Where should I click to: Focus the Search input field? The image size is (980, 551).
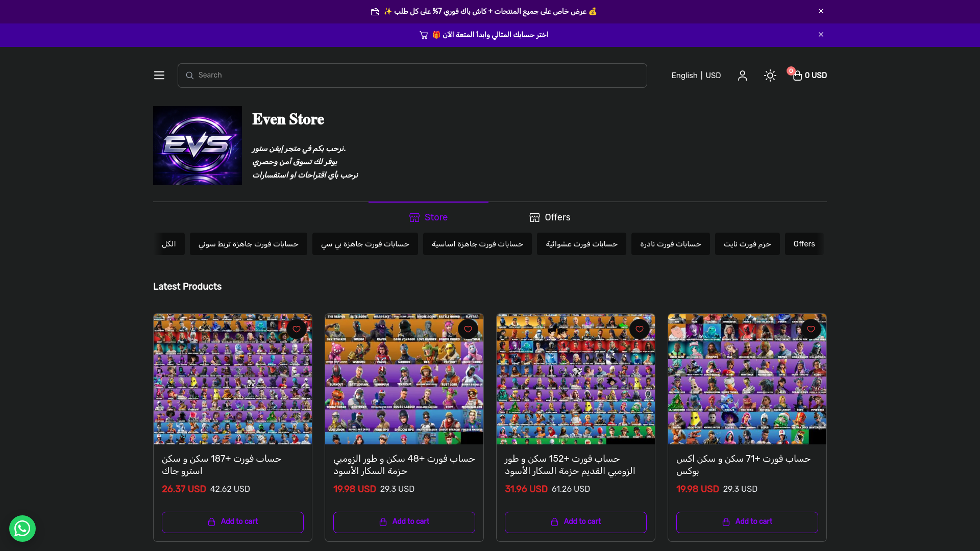(412, 76)
